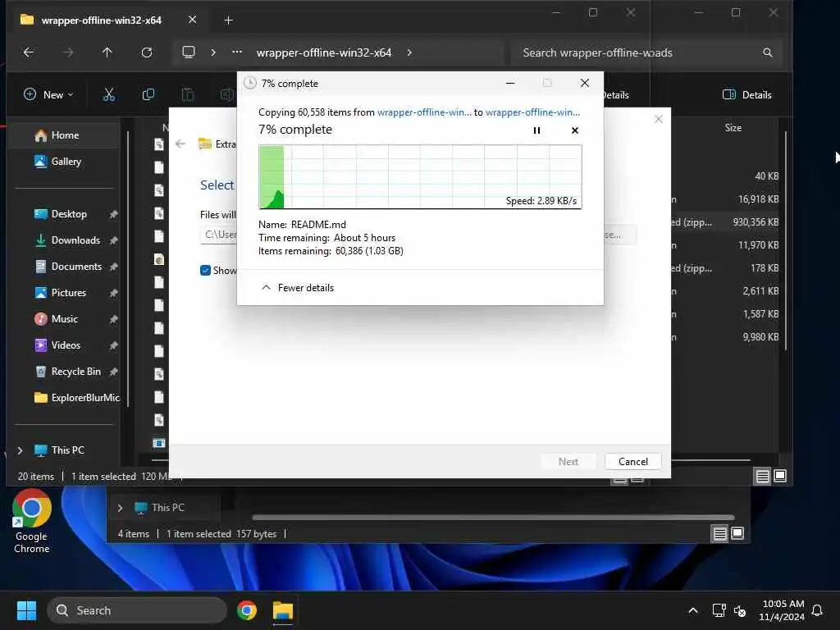Unpin Downloads using its pin icon
The height and width of the screenshot is (630, 840).
[113, 240]
